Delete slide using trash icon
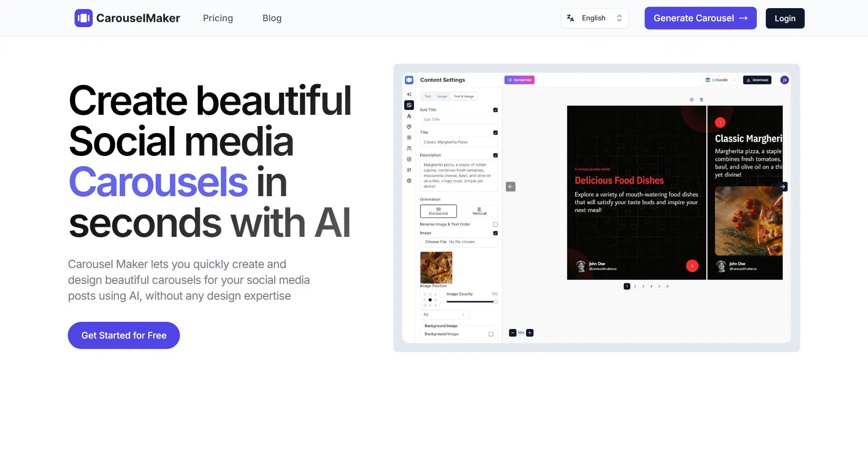 702,100
